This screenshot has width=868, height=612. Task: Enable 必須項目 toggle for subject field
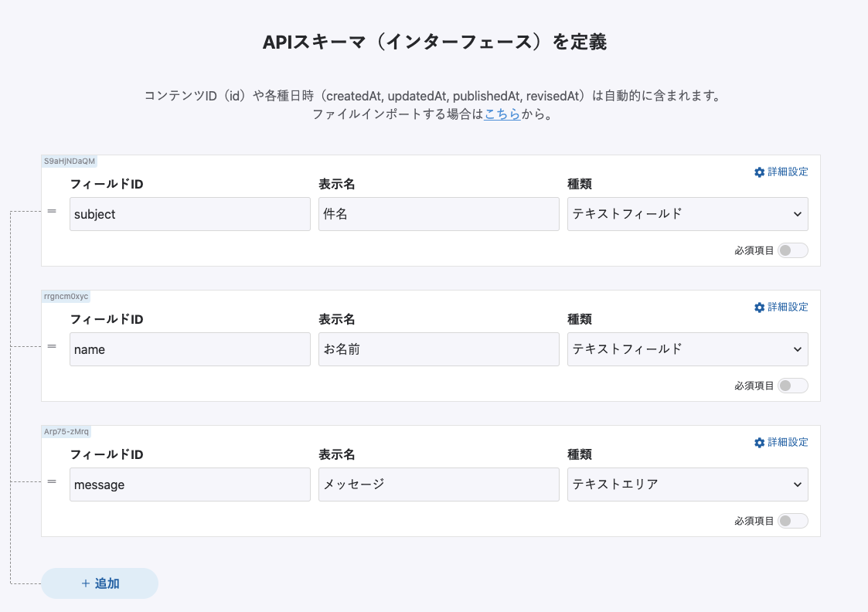click(792, 250)
